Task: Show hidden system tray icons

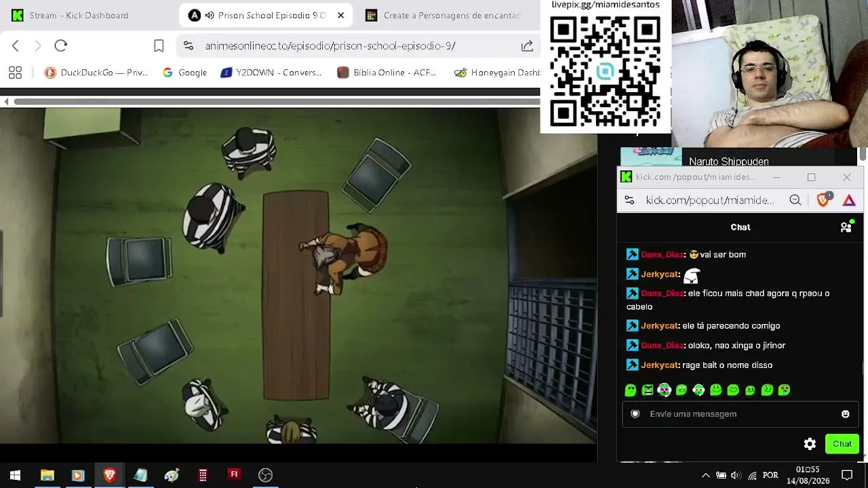Action: tap(705, 475)
